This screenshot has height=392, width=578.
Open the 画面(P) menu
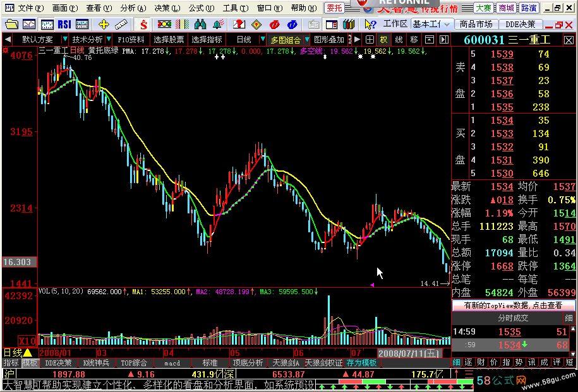(x=65, y=8)
